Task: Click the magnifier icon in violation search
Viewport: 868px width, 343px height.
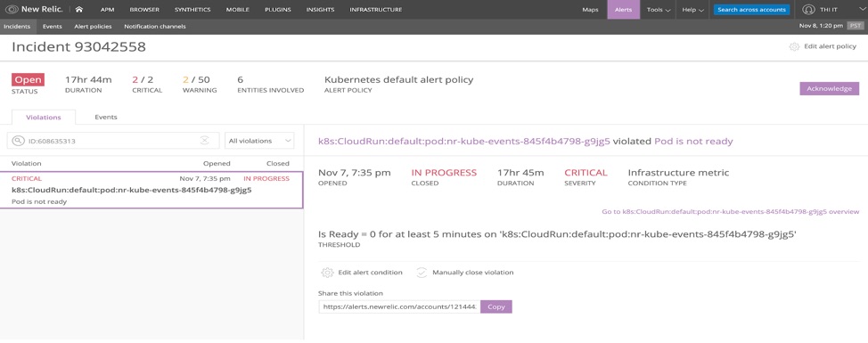Action: (19, 141)
